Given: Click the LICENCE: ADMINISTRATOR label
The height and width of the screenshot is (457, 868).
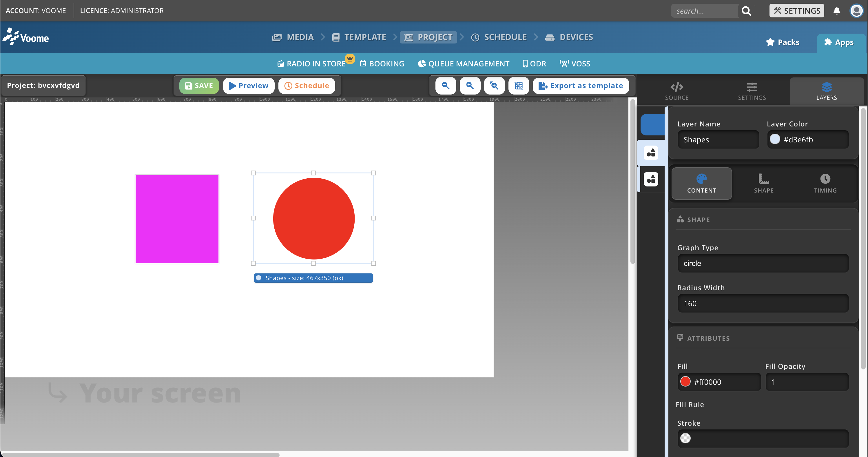Looking at the screenshot, I should (122, 10).
